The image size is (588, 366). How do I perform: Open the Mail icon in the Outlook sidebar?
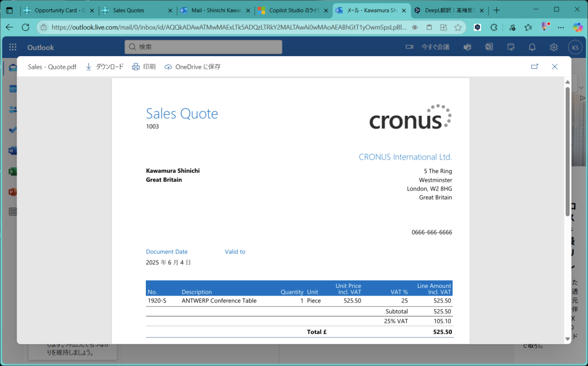(13, 68)
